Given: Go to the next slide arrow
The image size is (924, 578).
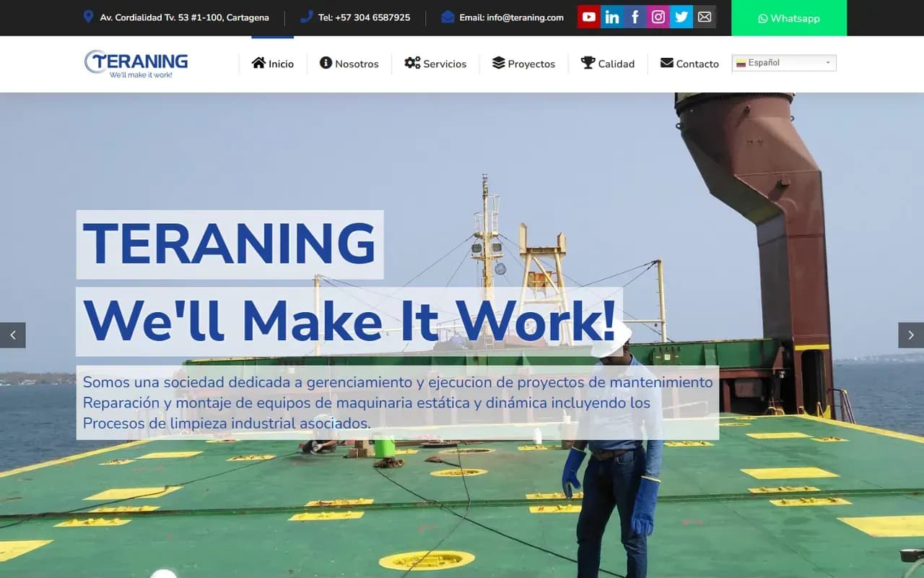Looking at the screenshot, I should pyautogui.click(x=911, y=335).
